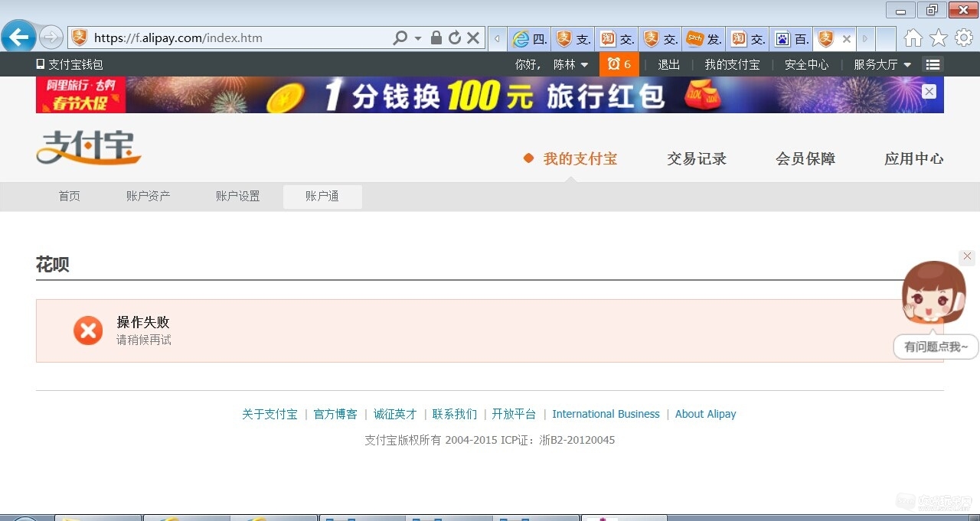
Task: Refresh the page with the reload icon
Action: click(455, 37)
